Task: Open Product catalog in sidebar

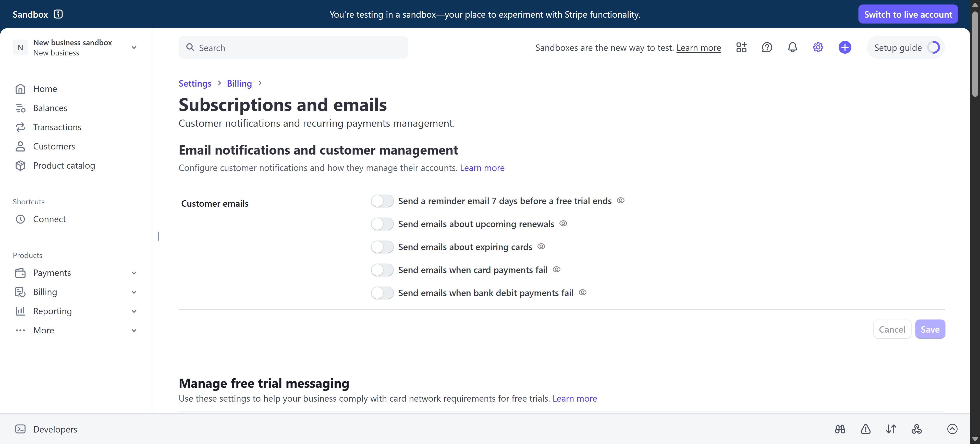Action: (64, 166)
